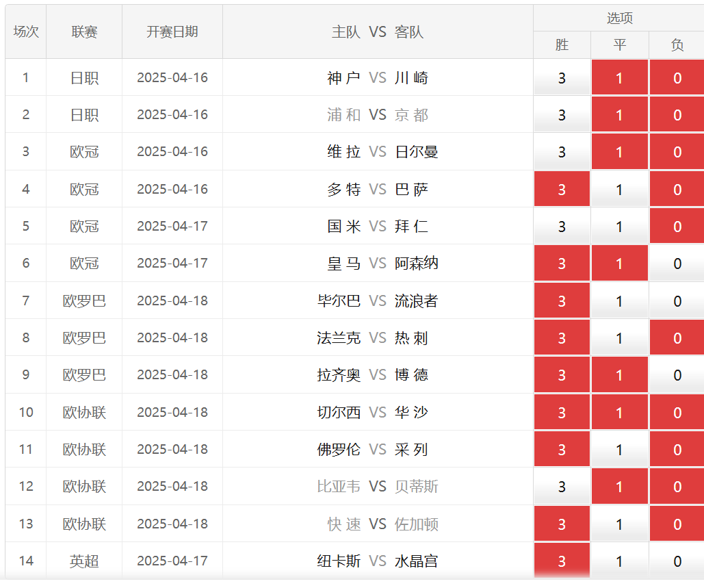
Task: Deselect win option 3 for 毕尔巴 vs 流浪者
Action: pyautogui.click(x=562, y=301)
